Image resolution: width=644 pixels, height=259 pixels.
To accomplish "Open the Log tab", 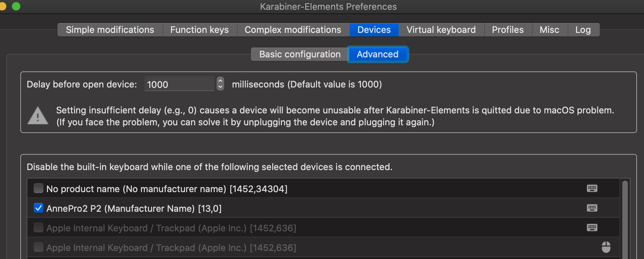I will click(583, 30).
